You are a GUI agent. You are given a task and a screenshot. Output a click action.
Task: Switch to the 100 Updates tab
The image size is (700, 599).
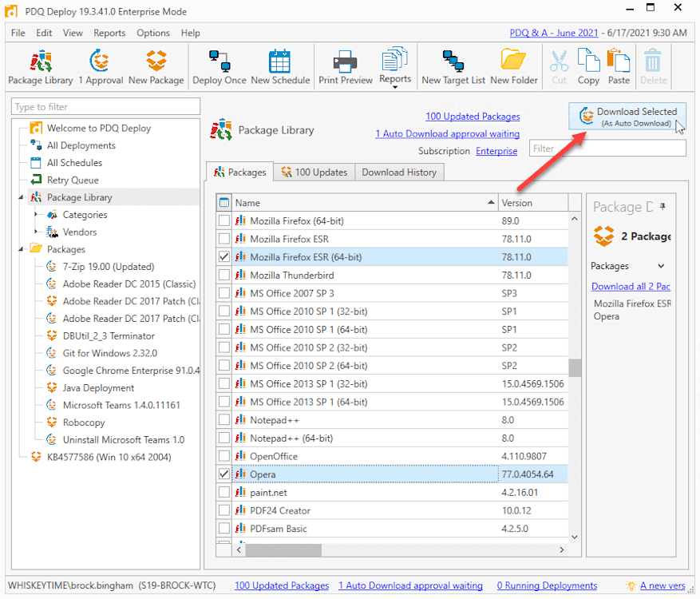[314, 173]
